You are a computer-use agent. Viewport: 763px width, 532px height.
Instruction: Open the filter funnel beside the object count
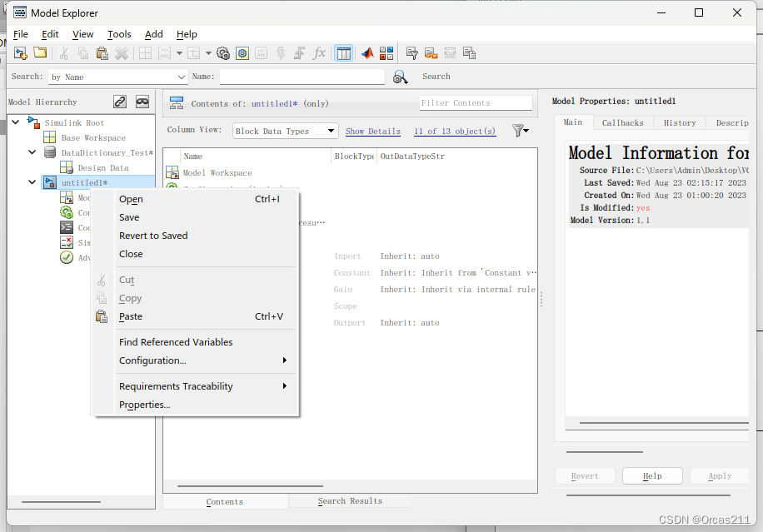tap(521, 131)
